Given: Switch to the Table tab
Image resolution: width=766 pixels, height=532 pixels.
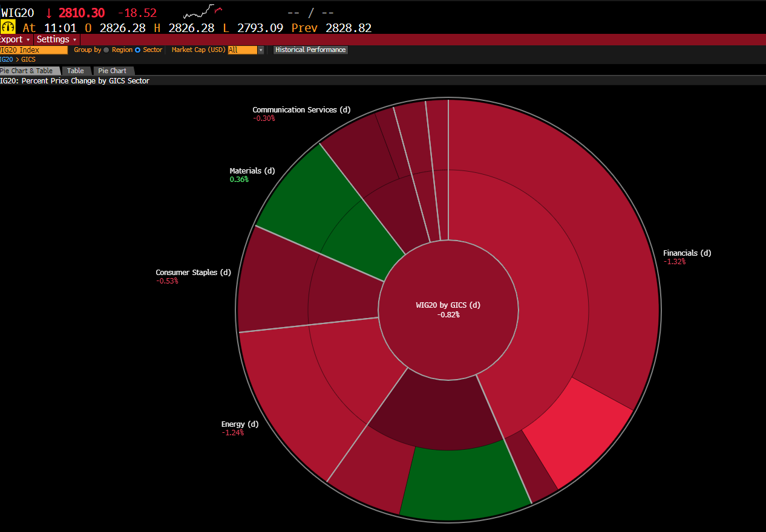Looking at the screenshot, I should coord(76,71).
